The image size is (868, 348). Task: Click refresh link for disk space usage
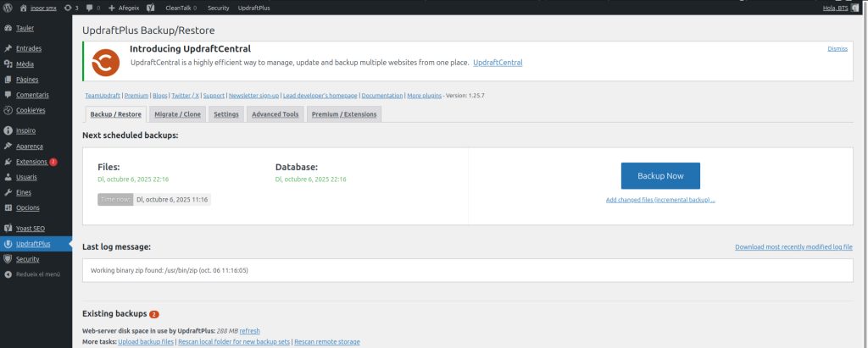(249, 330)
